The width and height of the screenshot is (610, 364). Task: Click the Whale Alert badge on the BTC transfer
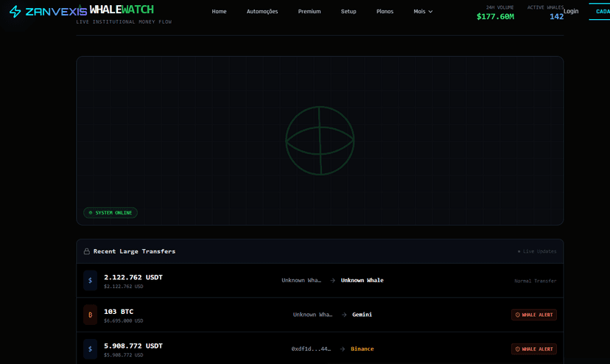click(x=534, y=315)
